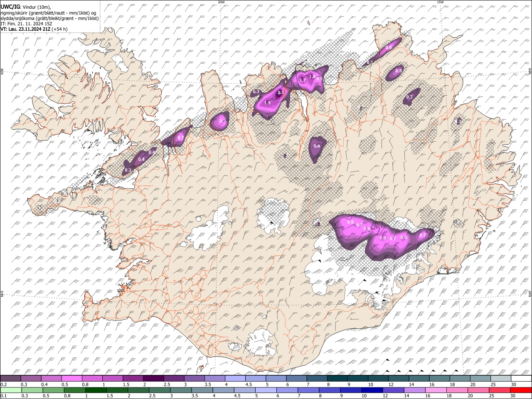Click the '30' number under the lower red swatch
This screenshot has width=532, height=399.
[x=513, y=396]
